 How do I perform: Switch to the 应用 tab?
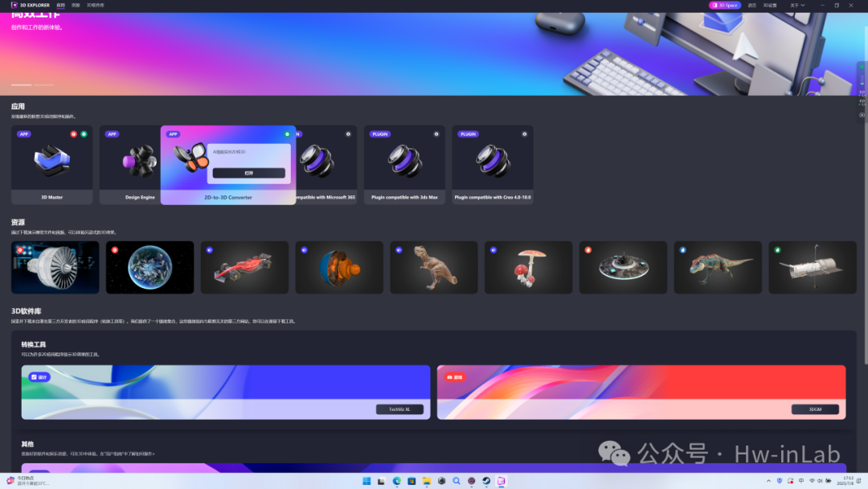point(61,5)
